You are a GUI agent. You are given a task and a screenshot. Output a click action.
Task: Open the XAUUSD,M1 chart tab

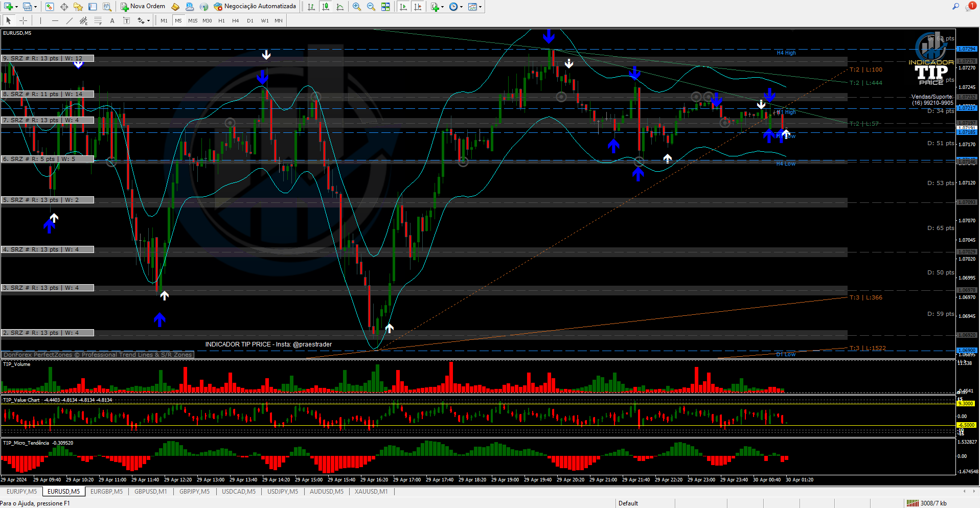[371, 492]
